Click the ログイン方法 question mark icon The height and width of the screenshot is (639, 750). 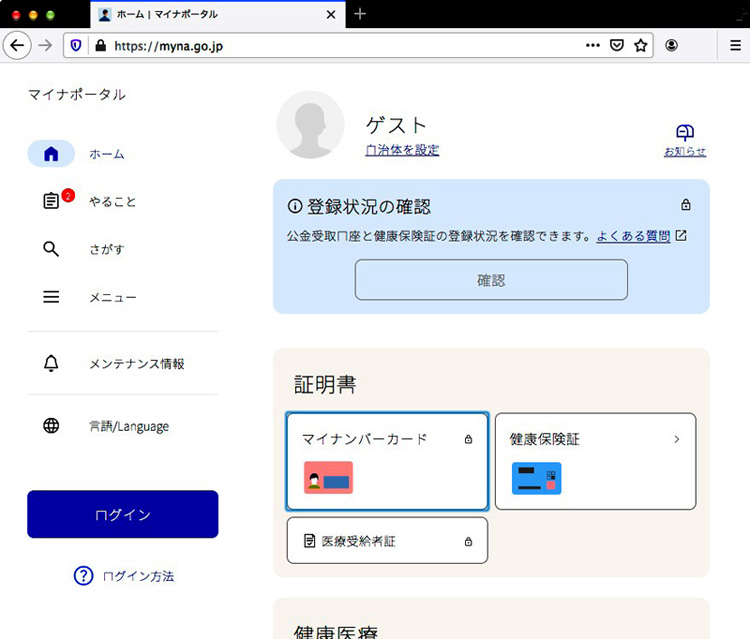click(x=83, y=576)
